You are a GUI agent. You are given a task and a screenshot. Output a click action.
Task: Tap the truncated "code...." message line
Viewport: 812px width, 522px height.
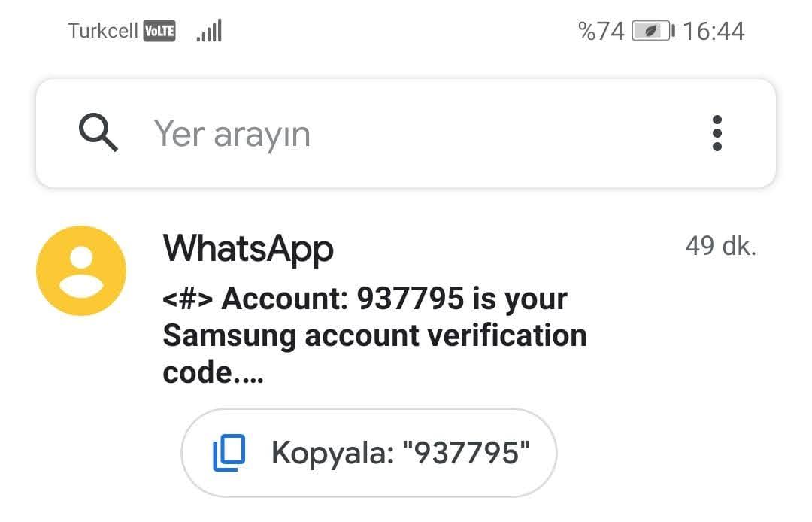click(213, 373)
